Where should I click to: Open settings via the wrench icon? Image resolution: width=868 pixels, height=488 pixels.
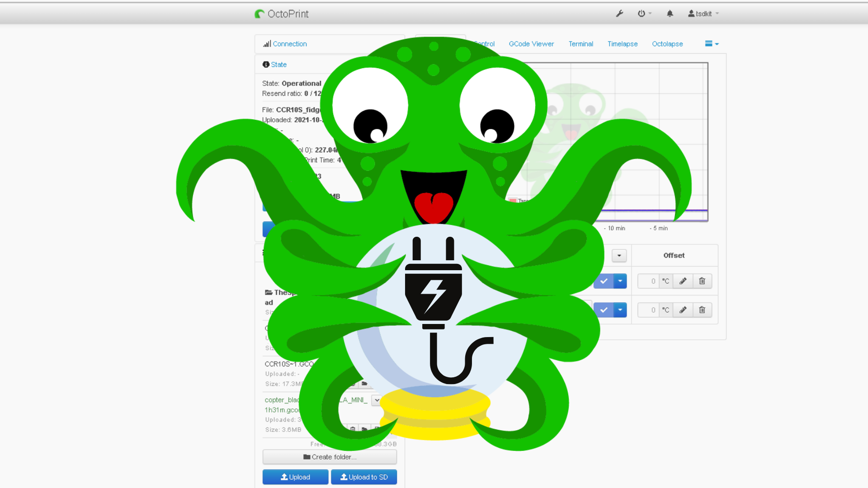tap(619, 14)
